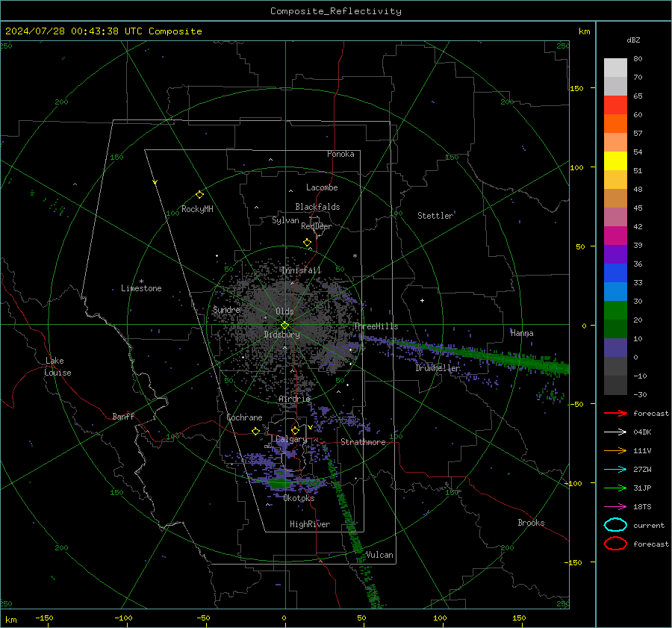The height and width of the screenshot is (628, 672).
Task: Click the 2024/07/28 00:43:38 UTC timestamp
Action: (x=74, y=31)
